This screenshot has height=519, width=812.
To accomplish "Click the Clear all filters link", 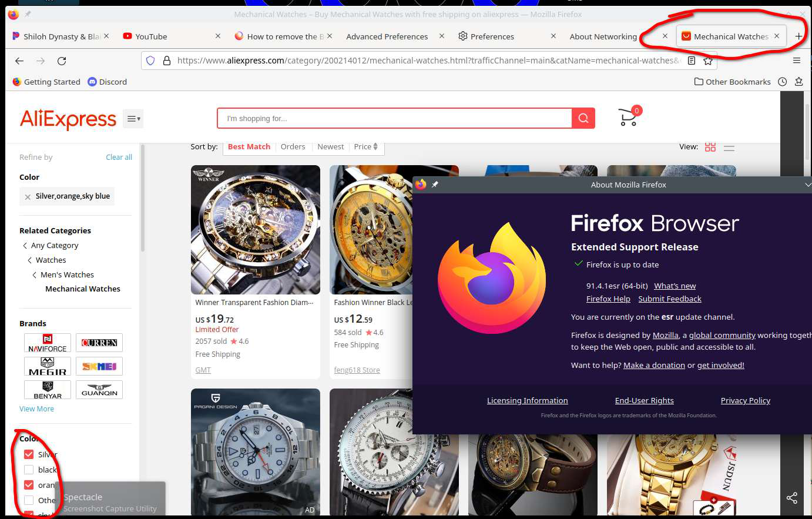I will pyautogui.click(x=119, y=157).
